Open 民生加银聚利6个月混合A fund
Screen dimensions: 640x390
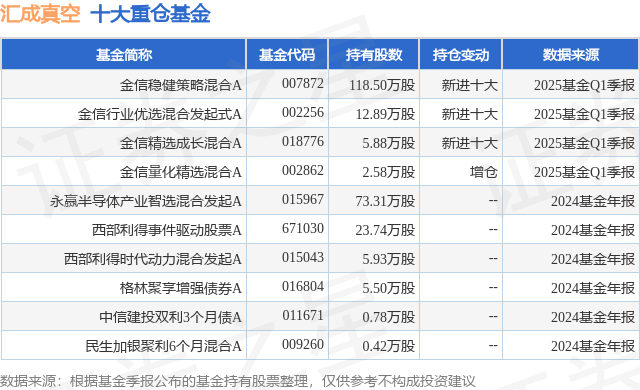tap(163, 346)
